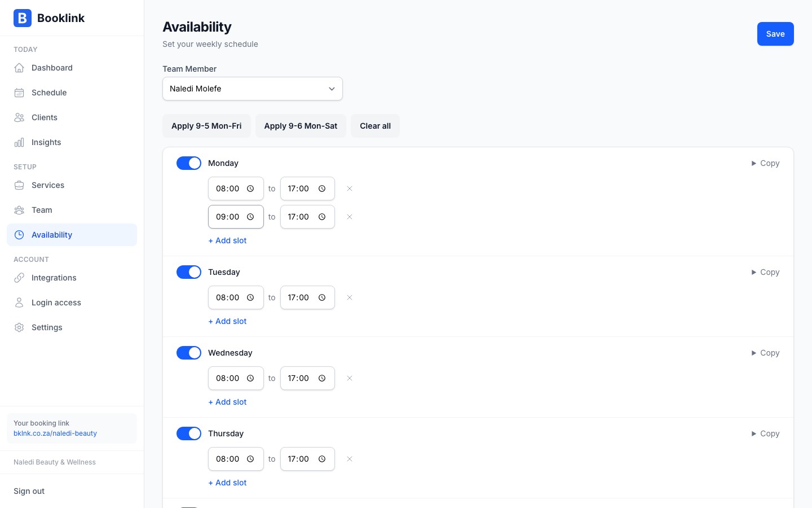Click the Settings gear icon

[19, 327]
